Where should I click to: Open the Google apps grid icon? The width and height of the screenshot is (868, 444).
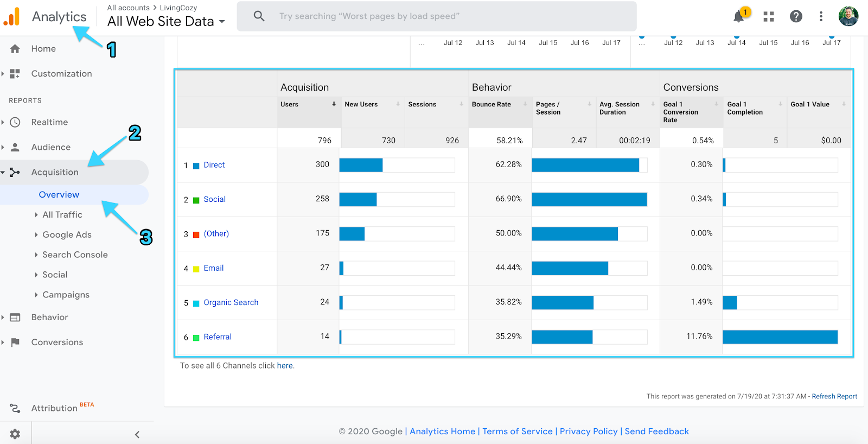(x=768, y=17)
